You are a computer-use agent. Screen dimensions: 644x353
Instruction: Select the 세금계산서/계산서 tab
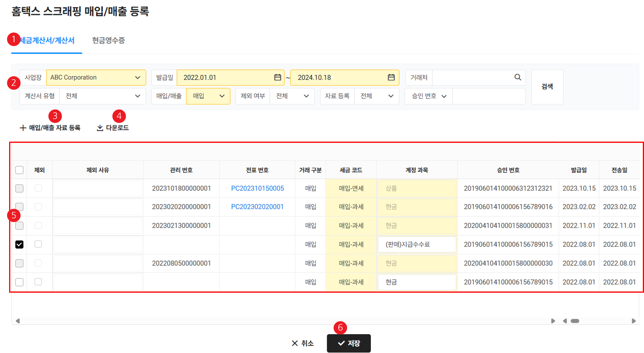(47, 40)
